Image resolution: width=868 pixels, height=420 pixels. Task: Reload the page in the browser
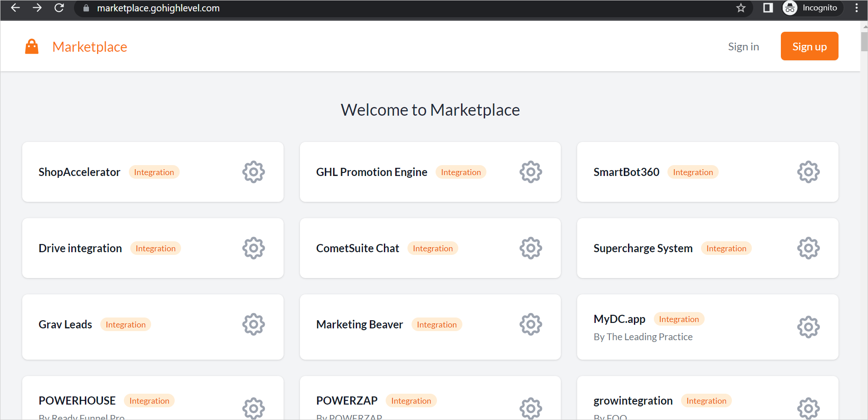59,8
